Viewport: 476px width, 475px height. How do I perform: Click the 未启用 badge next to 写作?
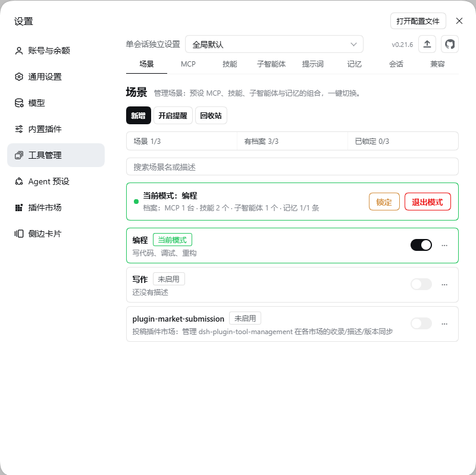click(x=169, y=279)
